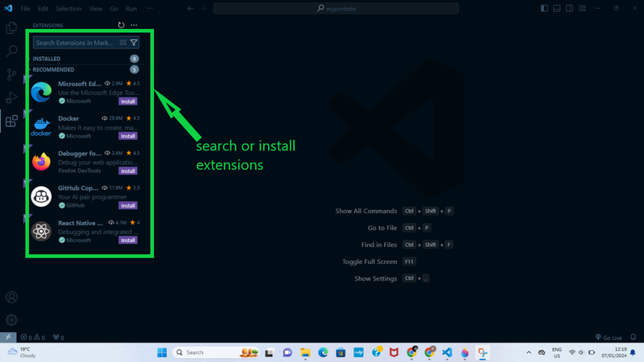
Task: Open the Edit menu
Action: pos(43,8)
